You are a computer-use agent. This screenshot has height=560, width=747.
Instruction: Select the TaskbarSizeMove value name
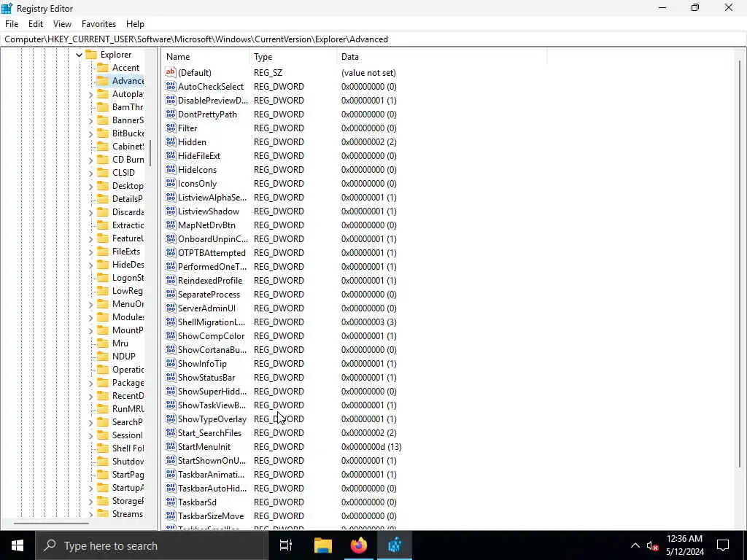point(211,516)
